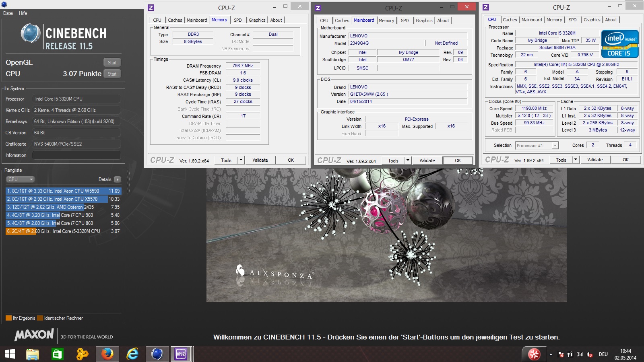Screen dimensions: 644x362
Task: Click the Z icon of left CPU-Z window
Action: [x=151, y=8]
